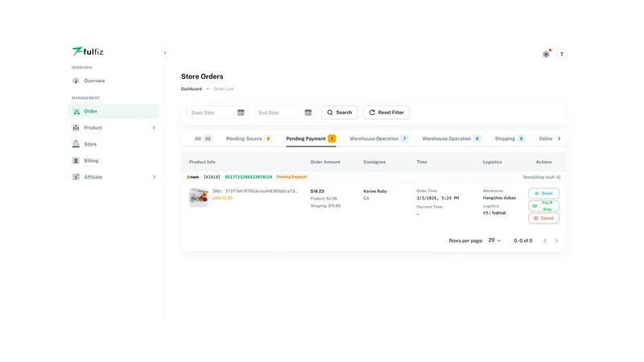Click the End Date input field
Image resolution: width=644 pixels, height=362 pixels.
click(x=285, y=113)
